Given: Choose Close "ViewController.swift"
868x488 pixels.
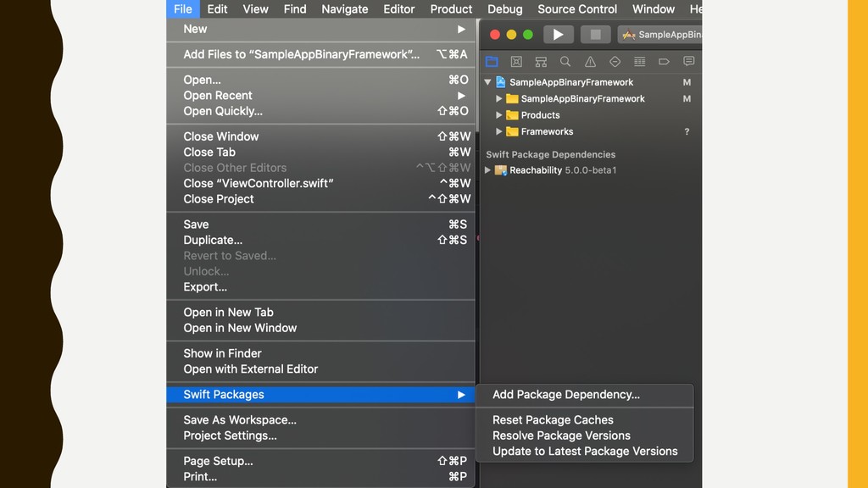Looking at the screenshot, I should tap(321, 183).
